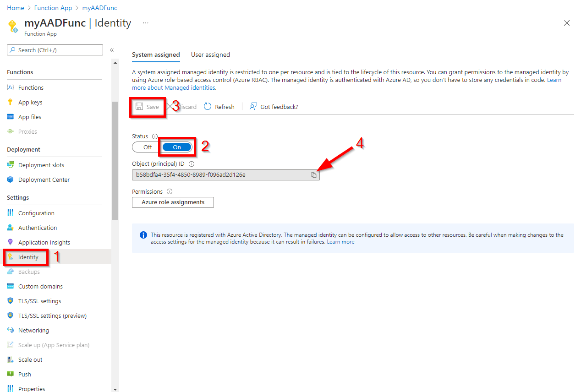581x392 pixels.
Task: Refresh the identity settings
Action: point(219,106)
